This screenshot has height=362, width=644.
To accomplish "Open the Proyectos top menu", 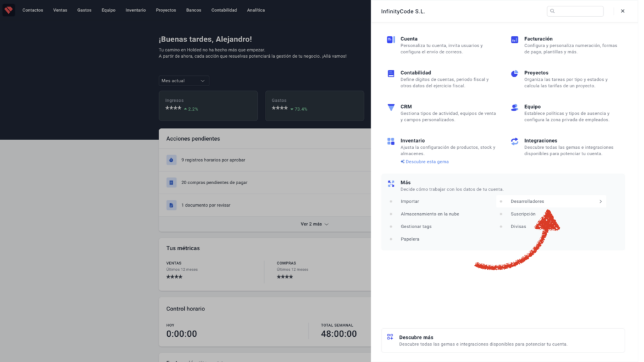I will point(167,10).
